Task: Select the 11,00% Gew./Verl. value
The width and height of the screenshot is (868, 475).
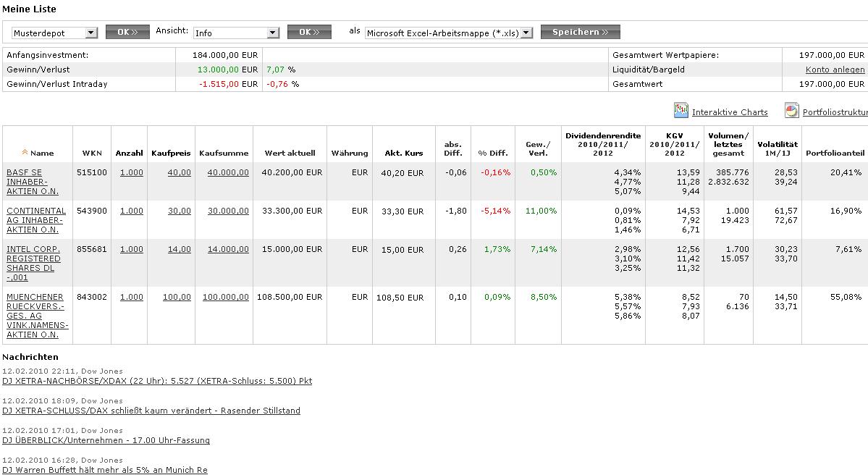Action: point(541,211)
